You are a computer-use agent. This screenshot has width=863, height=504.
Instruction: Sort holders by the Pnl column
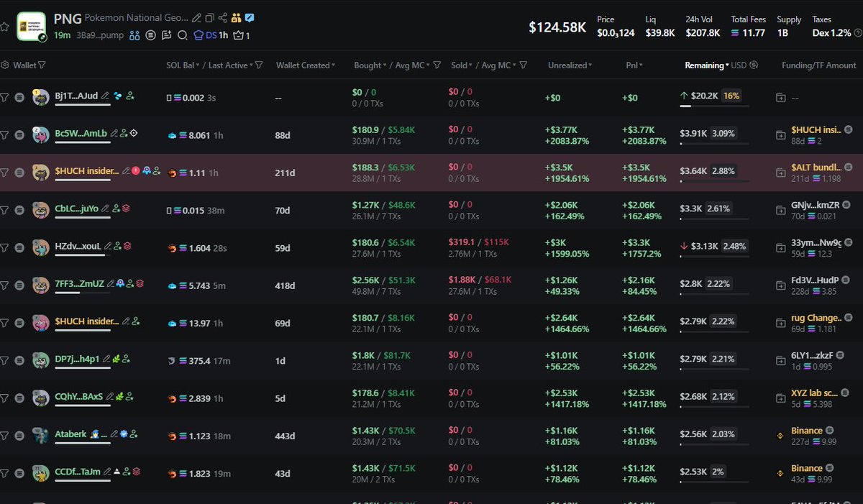click(633, 65)
